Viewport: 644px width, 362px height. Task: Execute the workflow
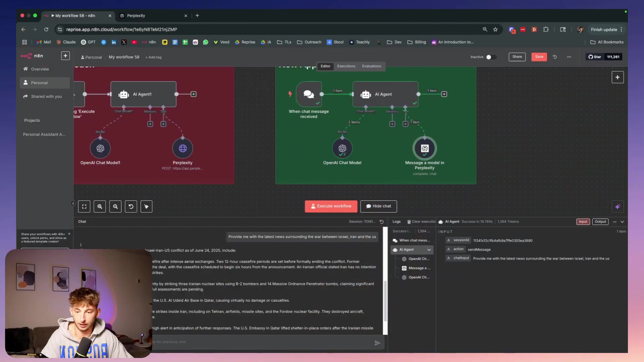[x=331, y=206]
